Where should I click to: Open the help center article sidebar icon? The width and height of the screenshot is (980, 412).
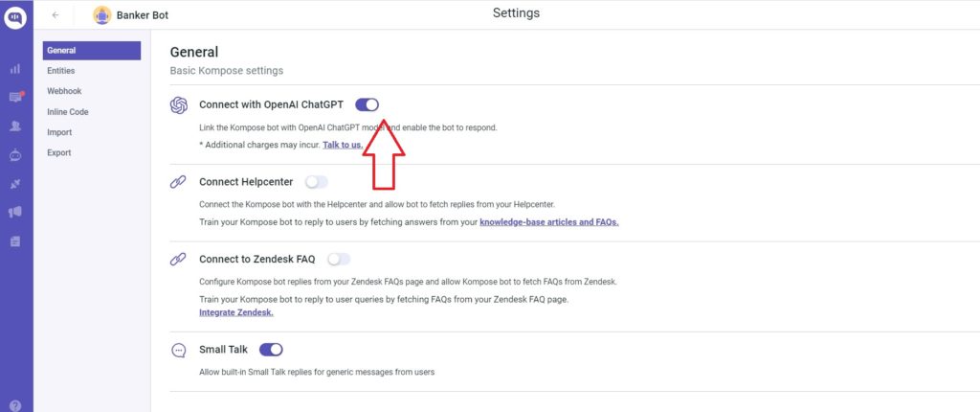15,241
